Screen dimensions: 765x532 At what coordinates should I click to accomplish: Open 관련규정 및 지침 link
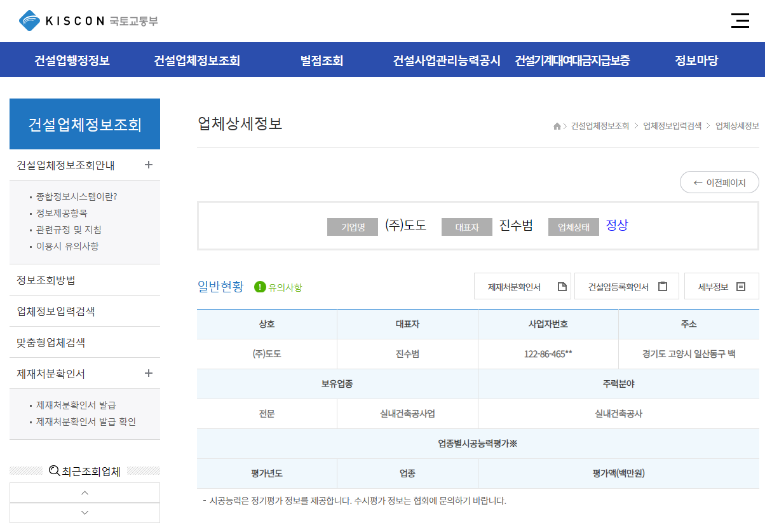click(69, 229)
